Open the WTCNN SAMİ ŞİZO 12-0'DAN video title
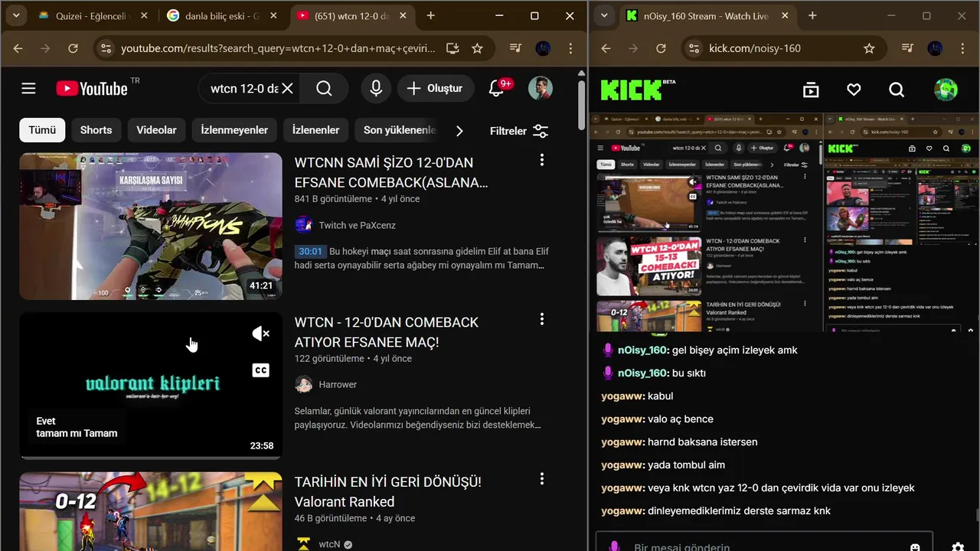The image size is (980, 551). click(x=390, y=172)
